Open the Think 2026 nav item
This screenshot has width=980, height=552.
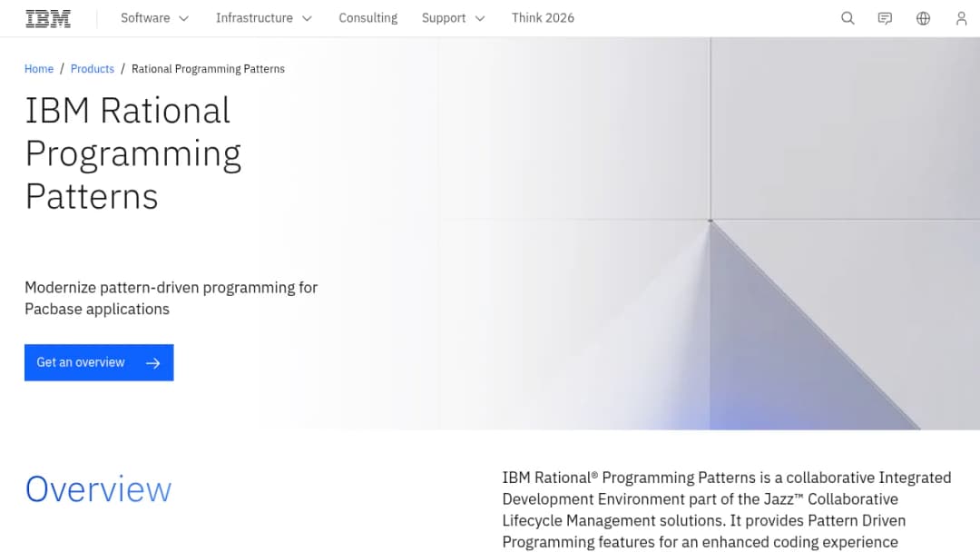pos(543,18)
